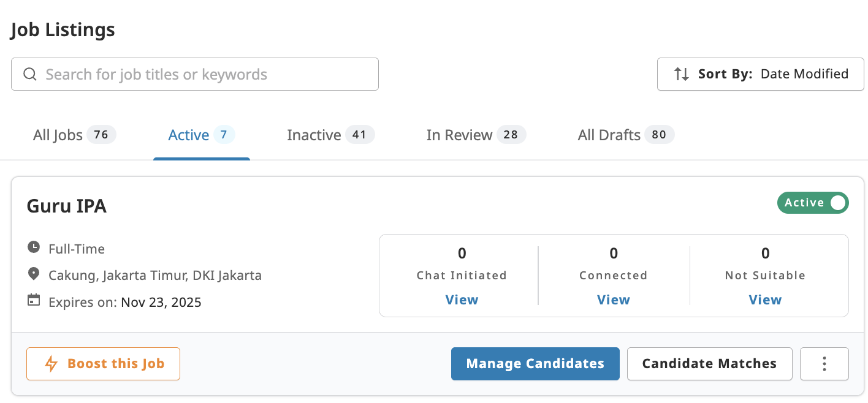Select the clock icon beside Full-Time
Image resolution: width=868 pixels, height=403 pixels.
[x=34, y=247]
